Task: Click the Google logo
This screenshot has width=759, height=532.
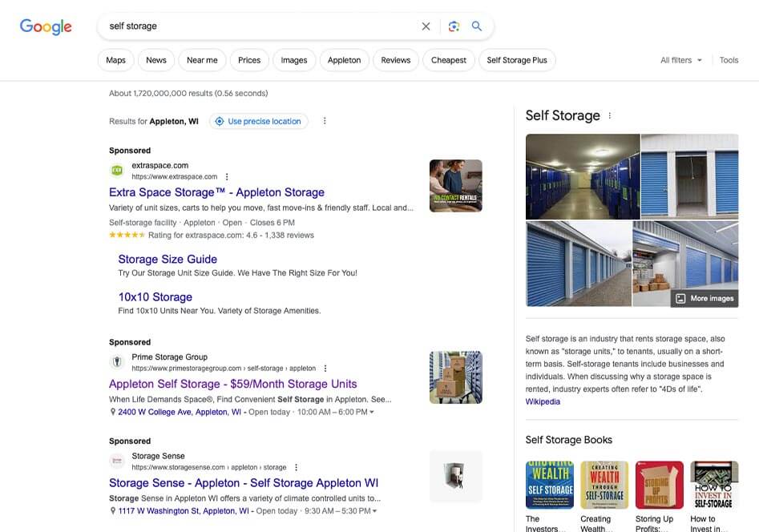Action: [x=46, y=26]
